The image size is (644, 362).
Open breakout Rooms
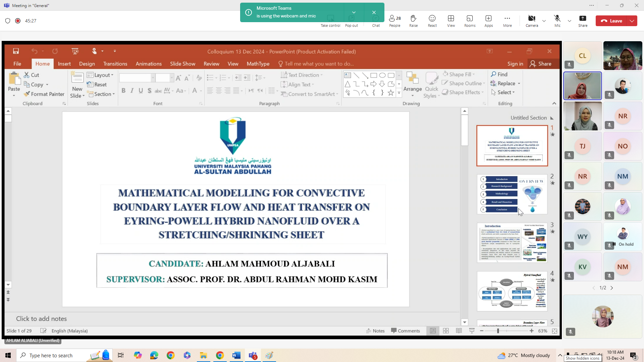tap(470, 21)
